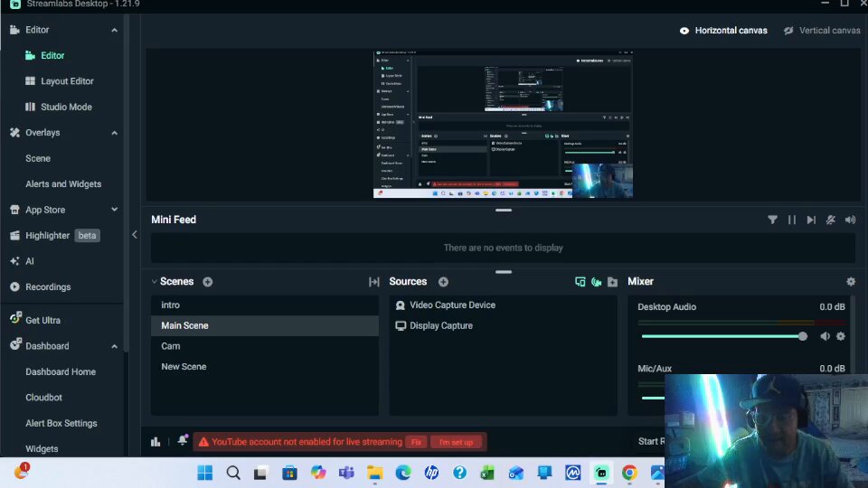Skip to next alert in Mini Feed
The width and height of the screenshot is (868, 488).
click(811, 220)
